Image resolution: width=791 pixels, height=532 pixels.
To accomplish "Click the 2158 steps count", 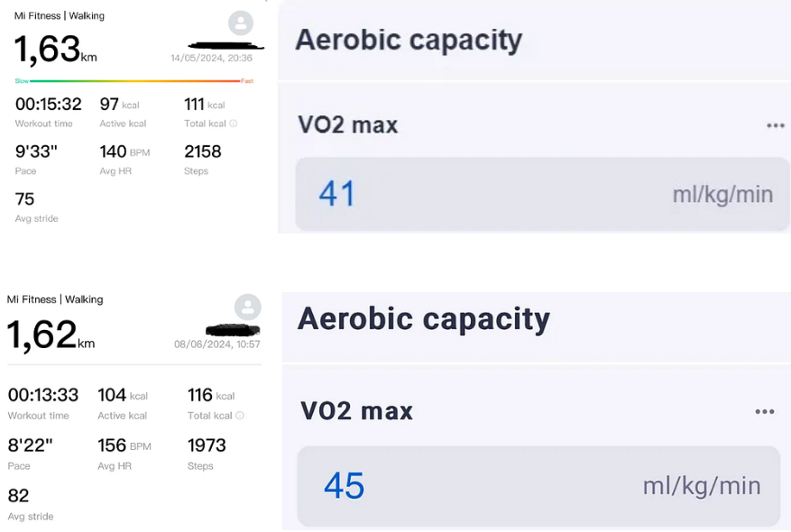I will coord(202,151).
